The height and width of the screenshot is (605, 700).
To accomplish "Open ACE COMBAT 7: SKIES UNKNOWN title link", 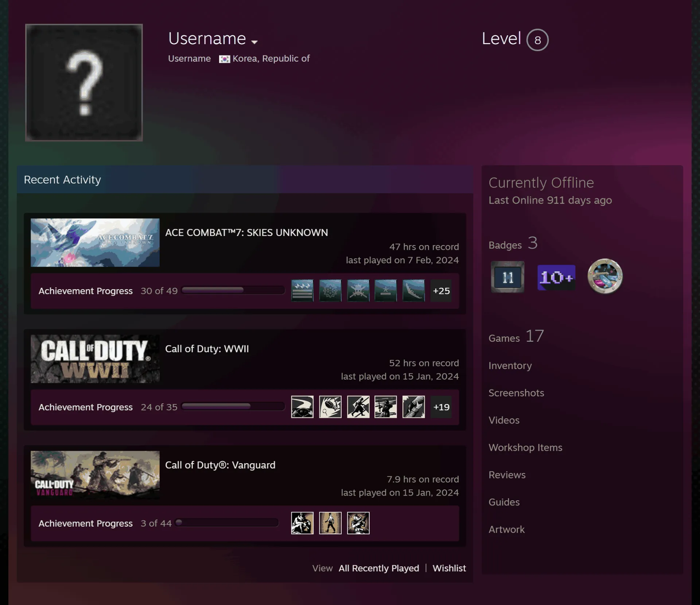I will 246,233.
